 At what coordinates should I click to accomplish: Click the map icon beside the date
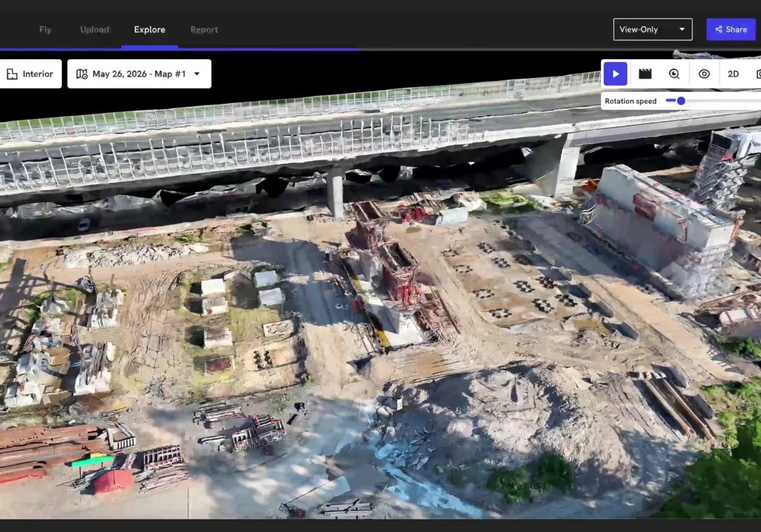(82, 74)
